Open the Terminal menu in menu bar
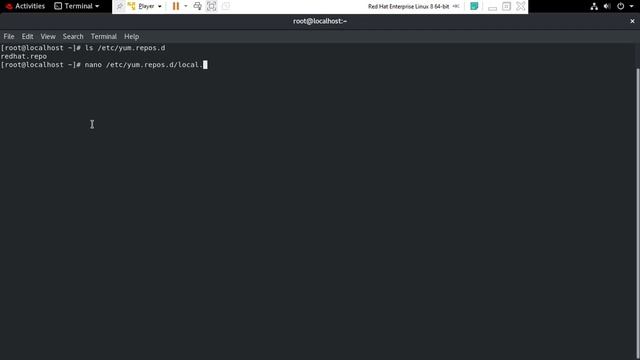The width and height of the screenshot is (640, 360). click(104, 36)
